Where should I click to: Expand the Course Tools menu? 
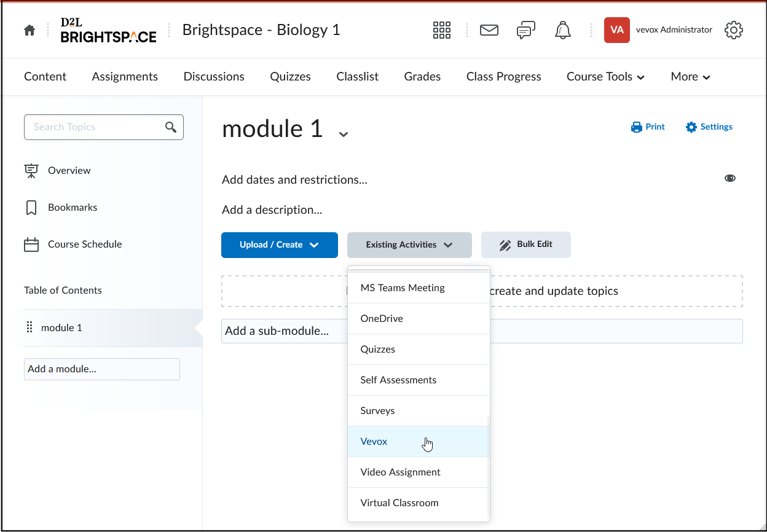coord(605,77)
